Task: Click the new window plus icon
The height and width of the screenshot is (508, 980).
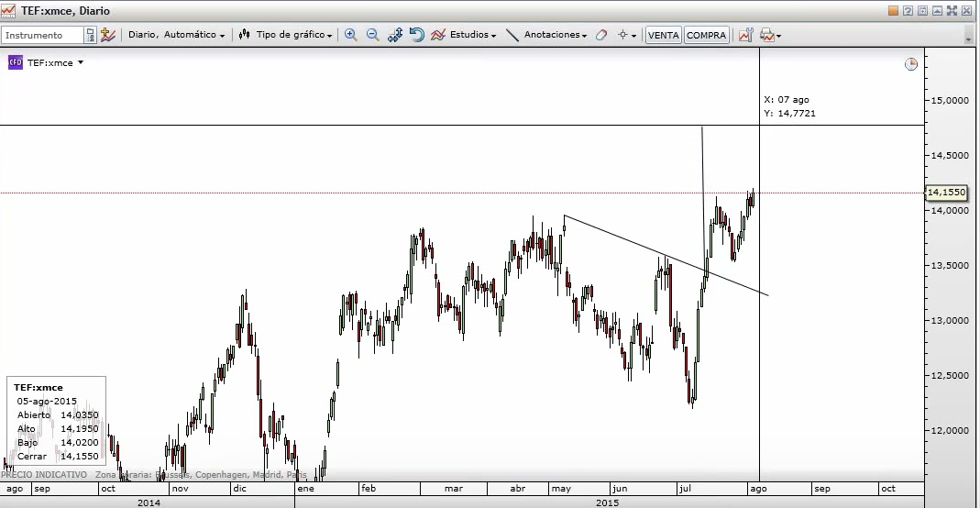Action: [922, 11]
